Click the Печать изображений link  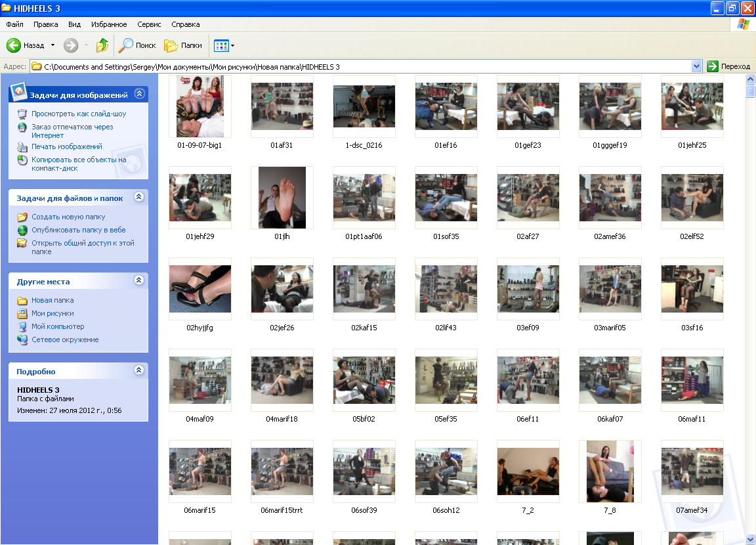tap(67, 146)
